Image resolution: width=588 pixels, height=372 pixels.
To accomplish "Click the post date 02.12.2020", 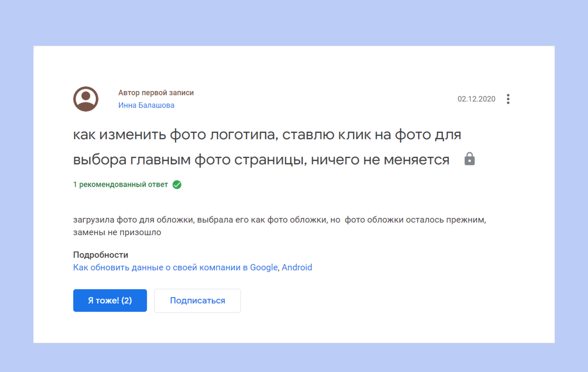I will [476, 99].
